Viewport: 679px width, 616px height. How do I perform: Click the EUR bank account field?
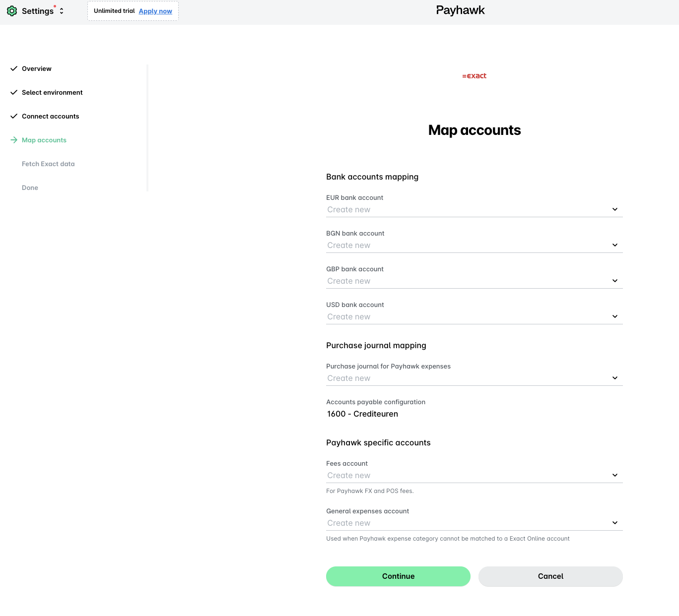pyautogui.click(x=475, y=210)
